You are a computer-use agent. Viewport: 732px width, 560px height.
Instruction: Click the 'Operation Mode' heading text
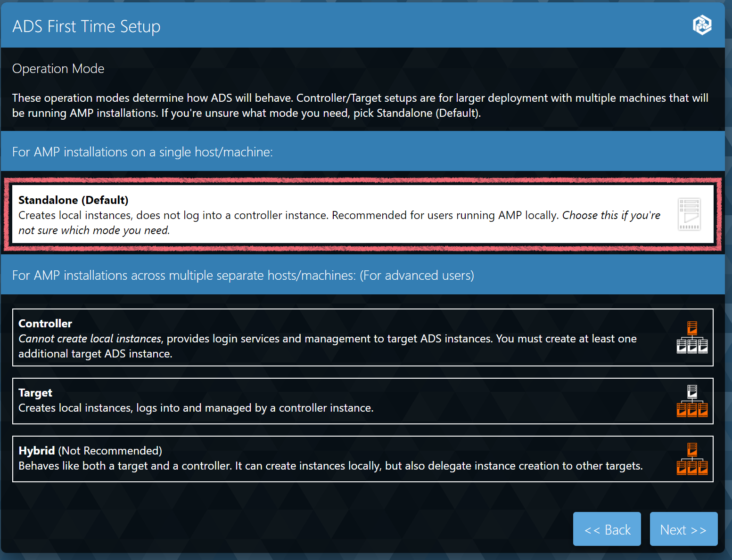click(x=58, y=69)
